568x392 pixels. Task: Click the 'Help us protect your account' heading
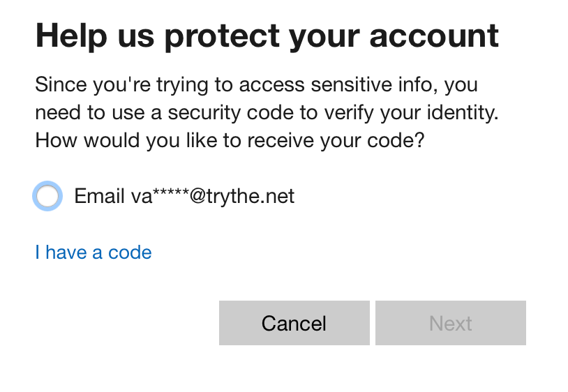(x=267, y=35)
